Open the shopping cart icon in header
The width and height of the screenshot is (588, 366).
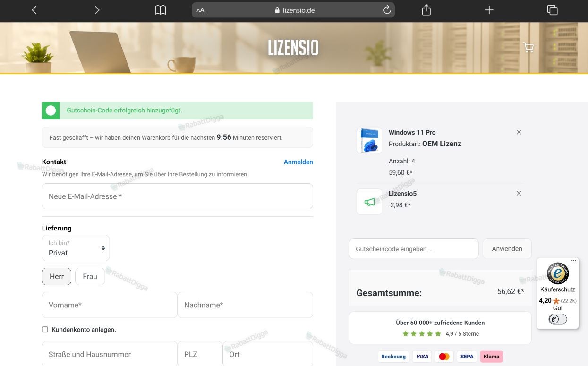coord(528,47)
